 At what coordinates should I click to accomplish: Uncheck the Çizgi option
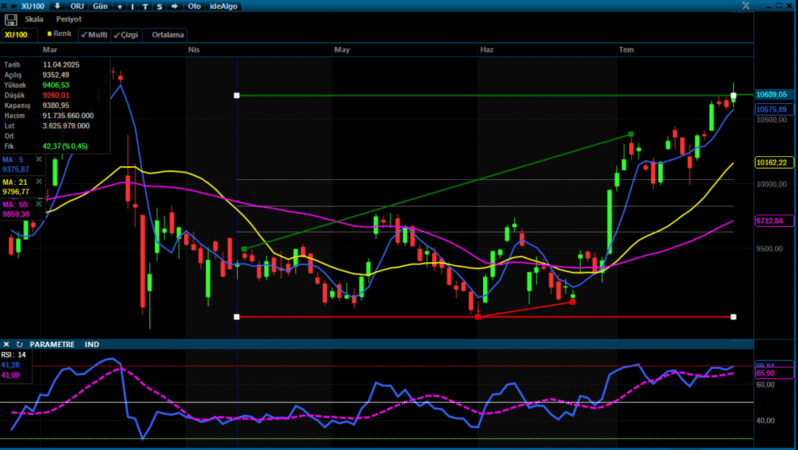click(126, 35)
